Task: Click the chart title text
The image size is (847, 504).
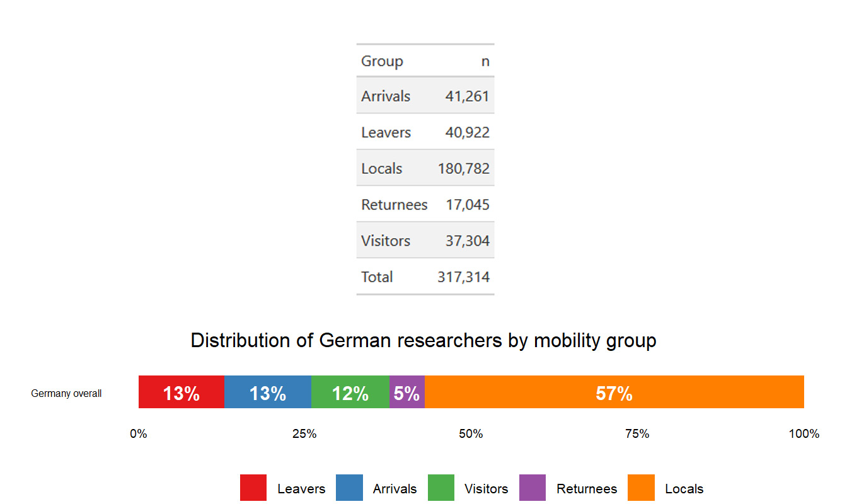Action: pyautogui.click(x=423, y=341)
